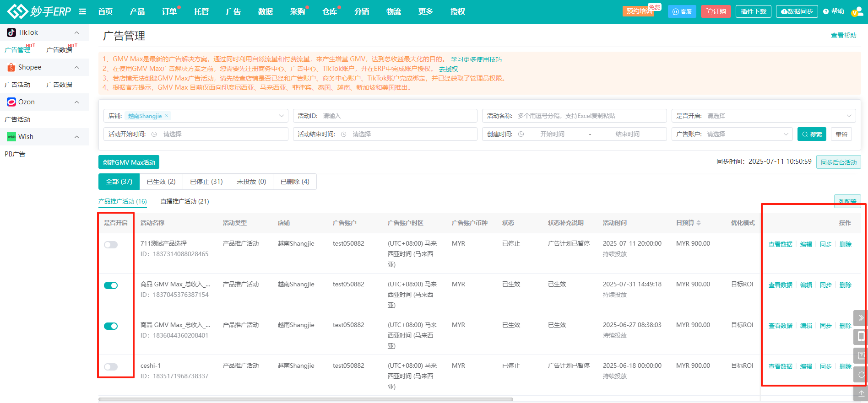Click the floating expand arrows icon on right edge
The width and height of the screenshot is (868, 403).
(861, 317)
